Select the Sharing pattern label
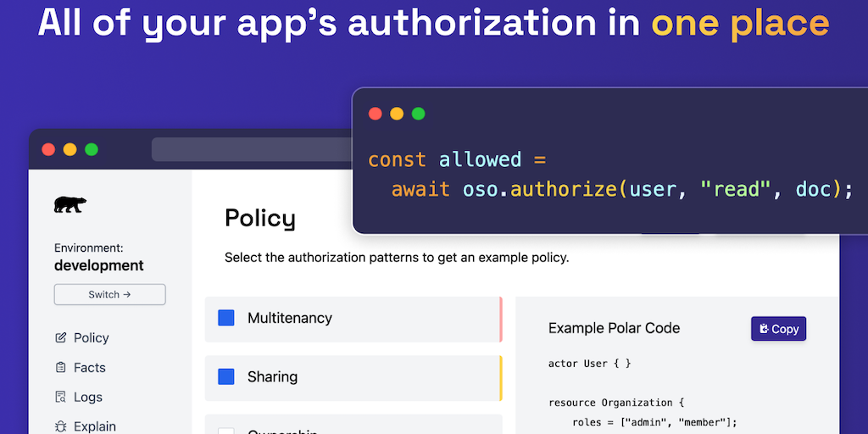 click(272, 377)
